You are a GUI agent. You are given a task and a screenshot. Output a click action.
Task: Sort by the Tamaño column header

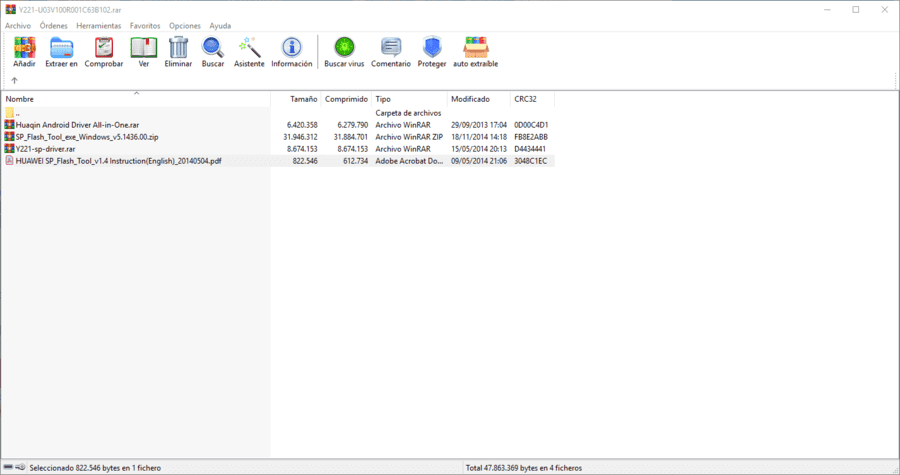pyautogui.click(x=296, y=99)
